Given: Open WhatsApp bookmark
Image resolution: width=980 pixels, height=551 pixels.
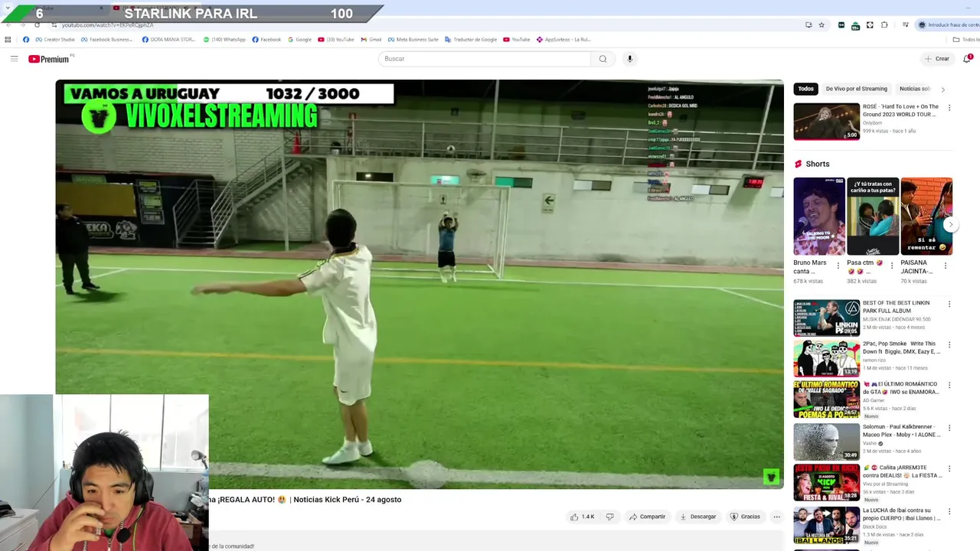Looking at the screenshot, I should (224, 40).
